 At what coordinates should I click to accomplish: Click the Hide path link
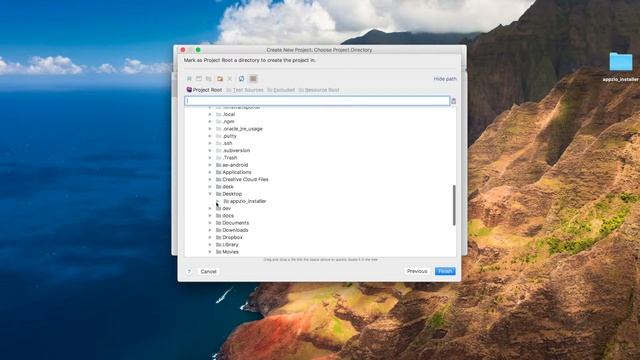(x=445, y=79)
